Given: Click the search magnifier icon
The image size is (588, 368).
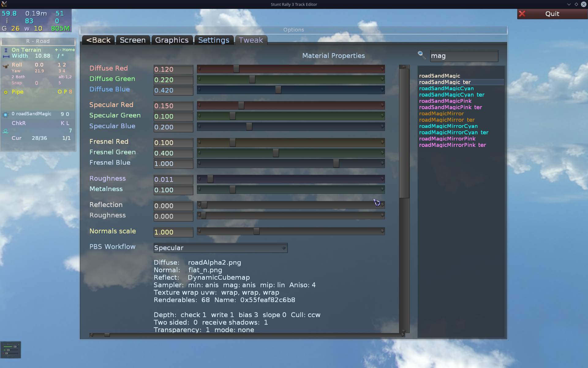Looking at the screenshot, I should [x=422, y=55].
